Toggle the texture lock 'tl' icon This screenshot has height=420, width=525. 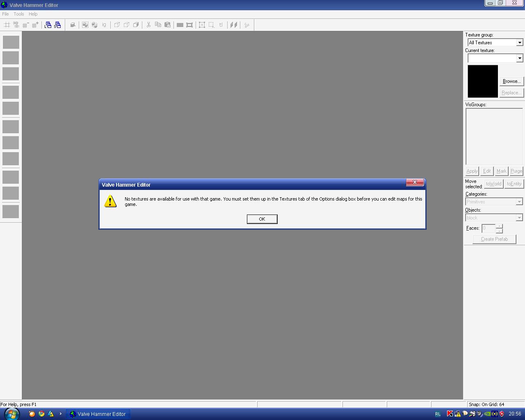coord(221,25)
